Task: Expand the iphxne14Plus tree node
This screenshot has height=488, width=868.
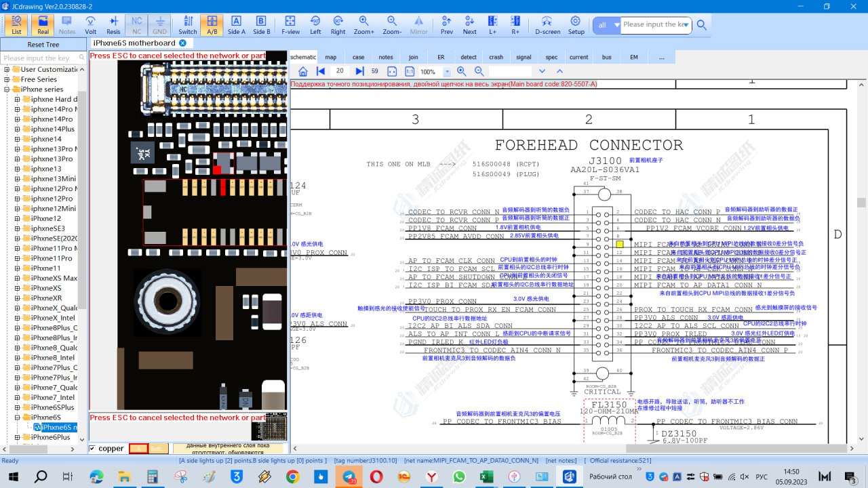Action: pos(18,129)
